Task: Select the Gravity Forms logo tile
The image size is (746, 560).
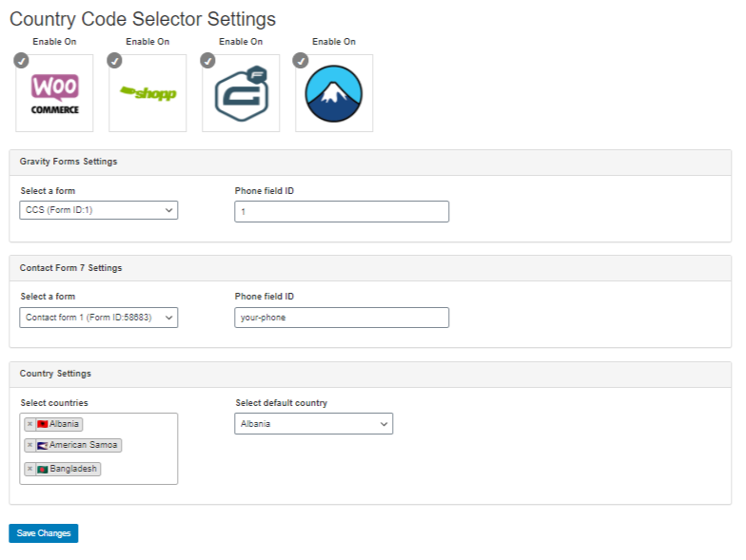Action: pyautogui.click(x=241, y=93)
